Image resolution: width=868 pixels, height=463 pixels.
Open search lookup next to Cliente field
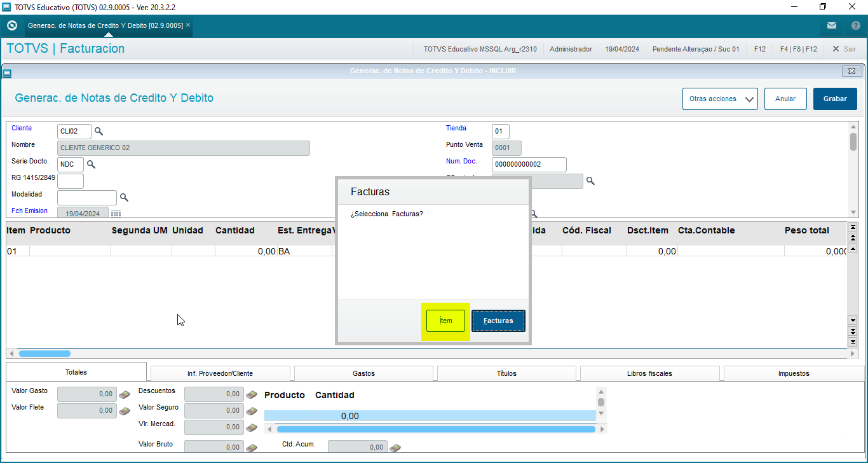(98, 131)
